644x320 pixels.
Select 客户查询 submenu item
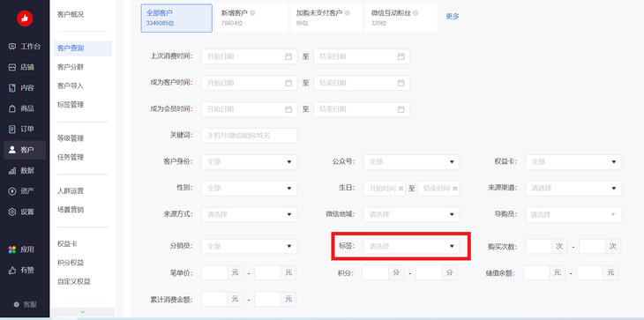point(83,48)
